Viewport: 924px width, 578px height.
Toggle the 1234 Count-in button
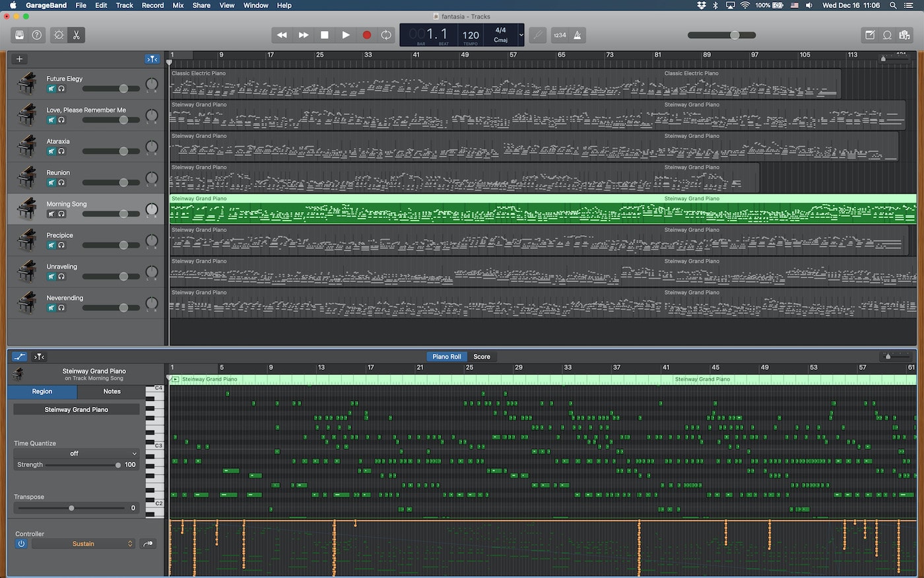[x=560, y=35]
